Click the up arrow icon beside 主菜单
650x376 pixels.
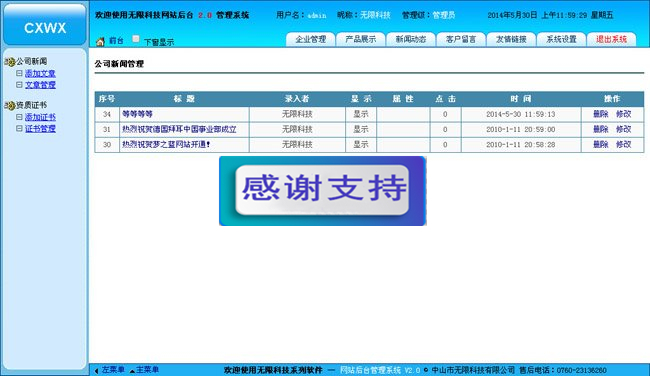point(132,371)
